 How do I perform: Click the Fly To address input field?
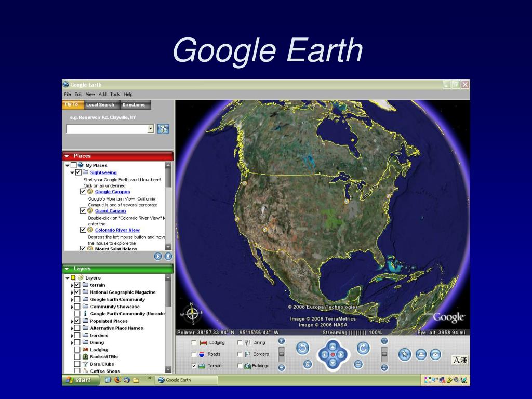coord(107,129)
